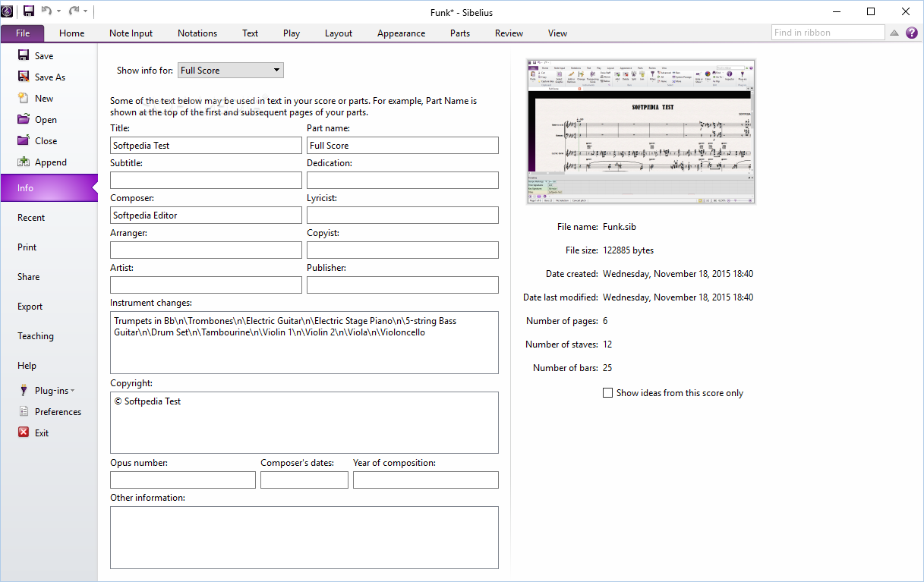Click the Save As label

click(50, 77)
